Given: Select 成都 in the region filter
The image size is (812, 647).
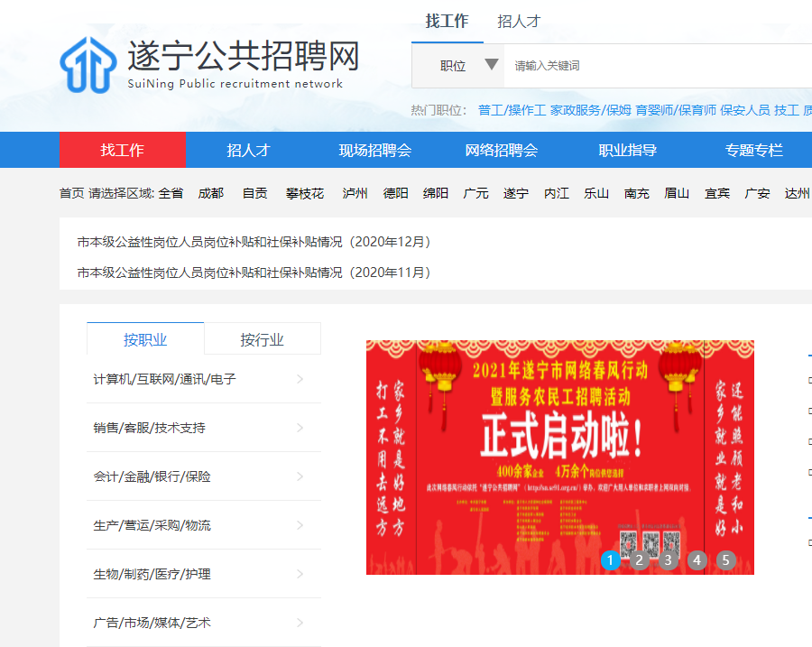Looking at the screenshot, I should 210,193.
